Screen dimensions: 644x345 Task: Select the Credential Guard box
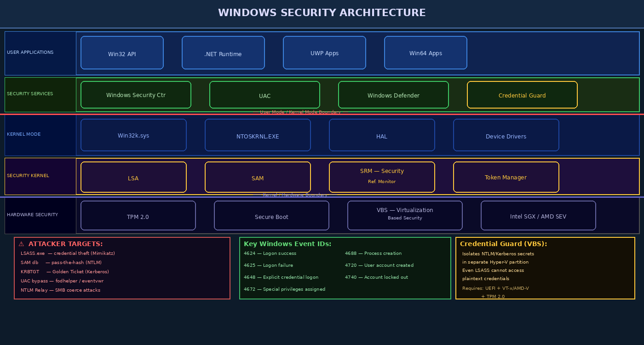coord(522,94)
